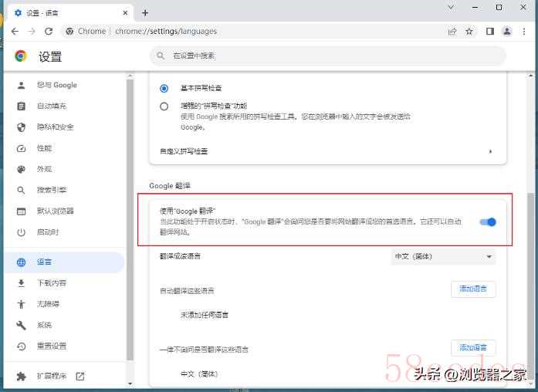This screenshot has width=538, height=392.
Task: Click the browser forward arrow
Action: point(32,31)
